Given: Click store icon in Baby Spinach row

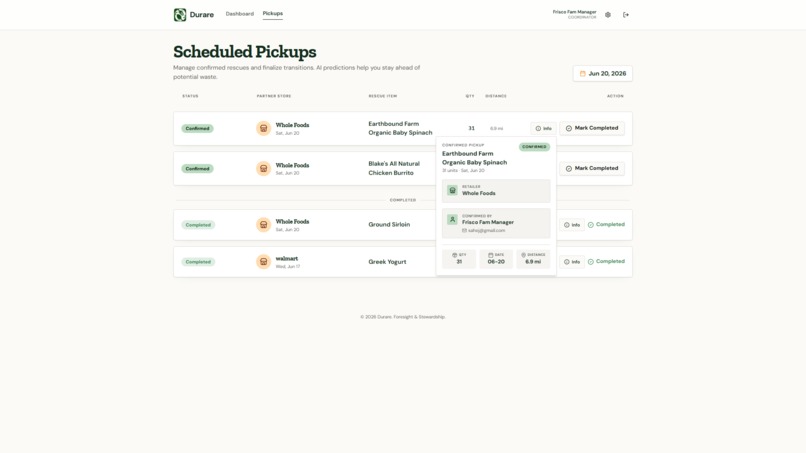Looking at the screenshot, I should pyautogui.click(x=263, y=128).
